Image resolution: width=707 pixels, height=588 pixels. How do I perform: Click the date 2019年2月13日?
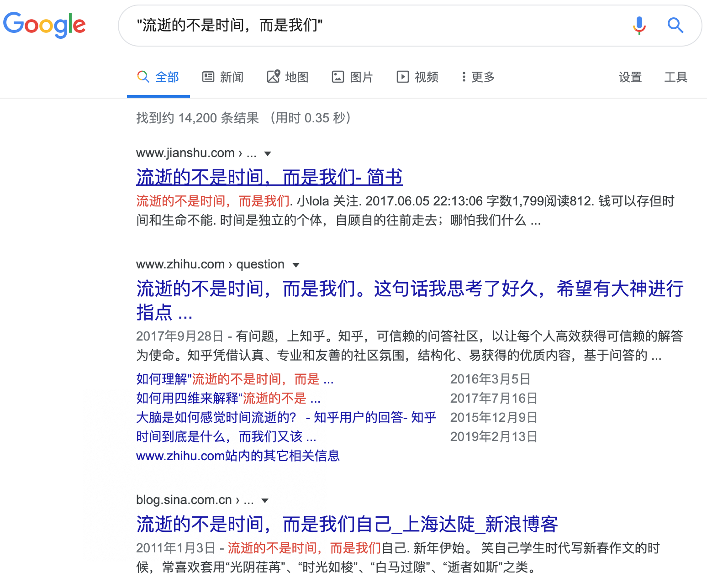coord(494,436)
